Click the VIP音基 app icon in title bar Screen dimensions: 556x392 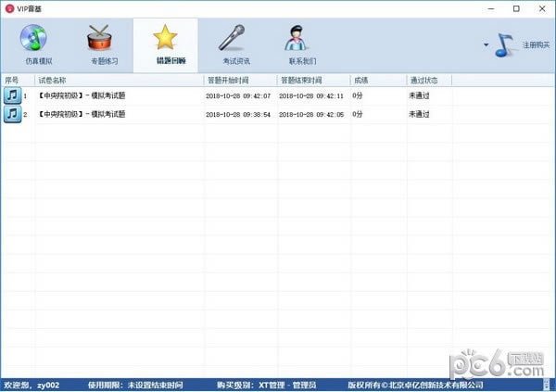tap(9, 8)
